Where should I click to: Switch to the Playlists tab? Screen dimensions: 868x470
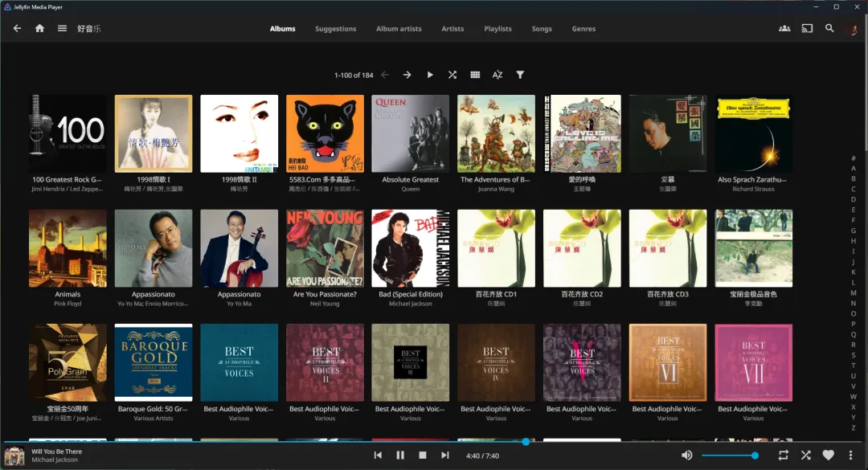coord(497,29)
